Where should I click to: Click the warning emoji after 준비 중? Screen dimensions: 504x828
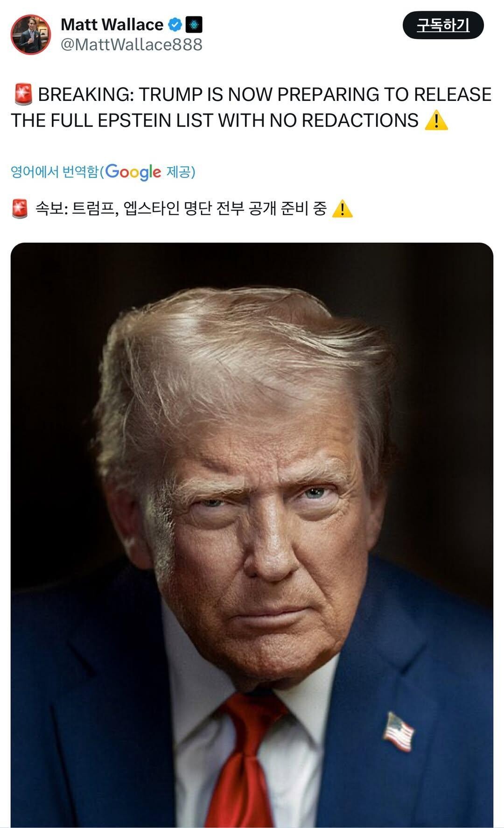(x=342, y=209)
